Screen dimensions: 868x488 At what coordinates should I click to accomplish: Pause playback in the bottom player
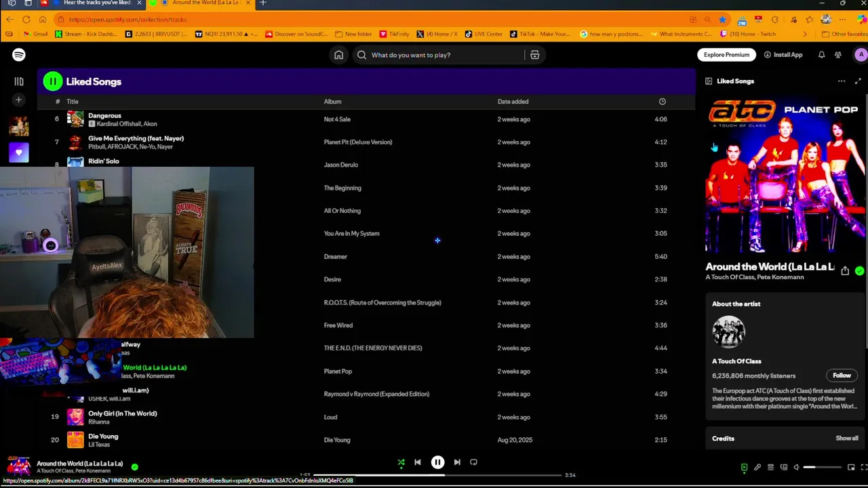pos(437,462)
